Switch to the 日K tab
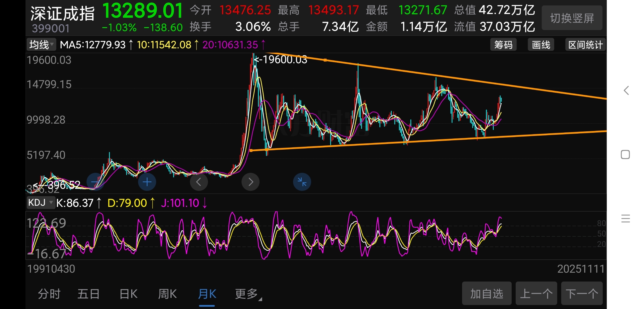The height and width of the screenshot is (309, 644). click(129, 294)
